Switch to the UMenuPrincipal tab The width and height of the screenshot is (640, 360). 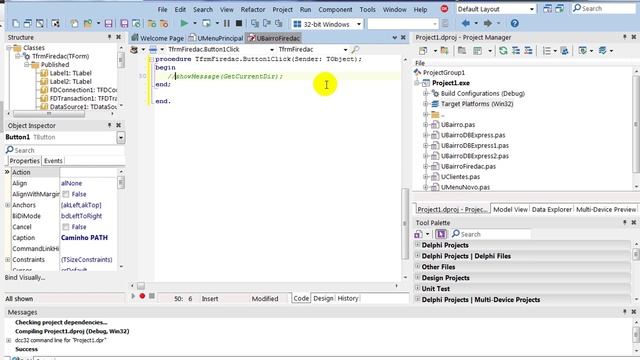216,38
